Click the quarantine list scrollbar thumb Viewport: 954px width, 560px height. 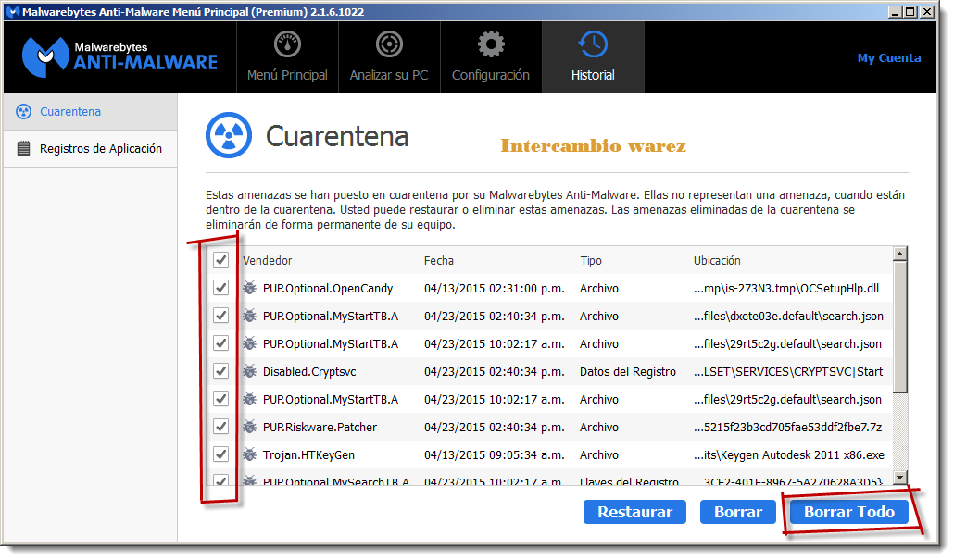coord(900,327)
